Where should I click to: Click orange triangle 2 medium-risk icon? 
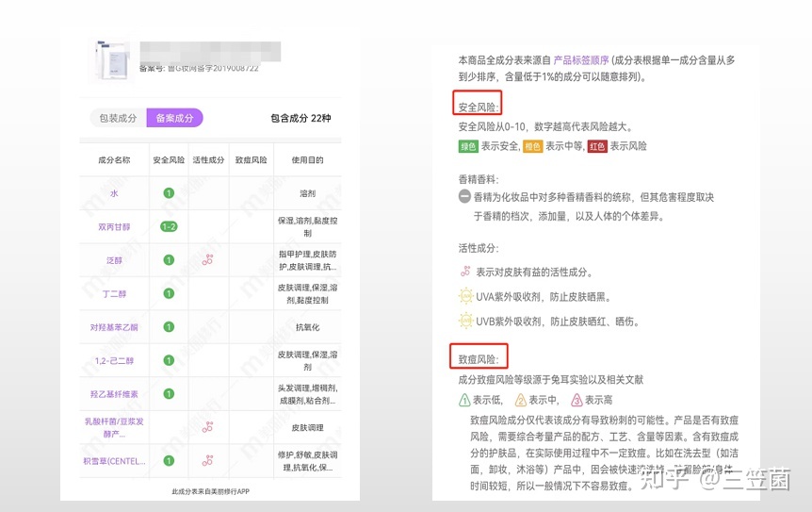point(520,400)
